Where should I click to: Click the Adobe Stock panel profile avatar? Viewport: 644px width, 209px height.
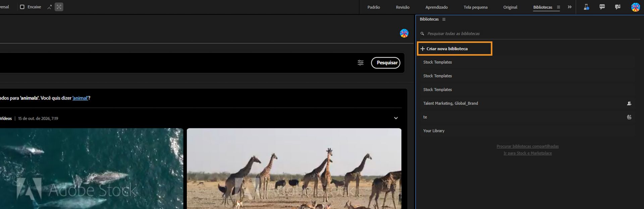404,33
